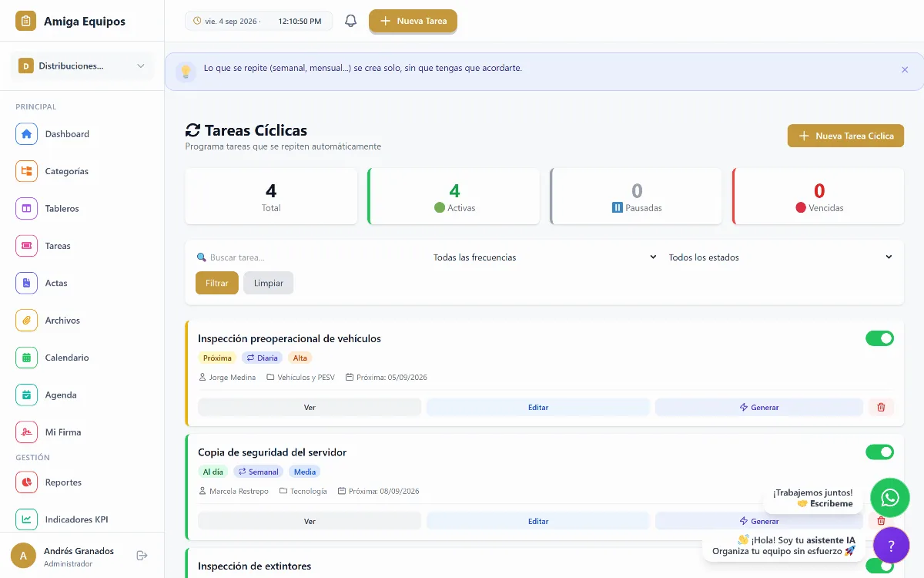Image resolution: width=924 pixels, height=578 pixels.
Task: Click the Media priority tag
Action: [x=304, y=472]
